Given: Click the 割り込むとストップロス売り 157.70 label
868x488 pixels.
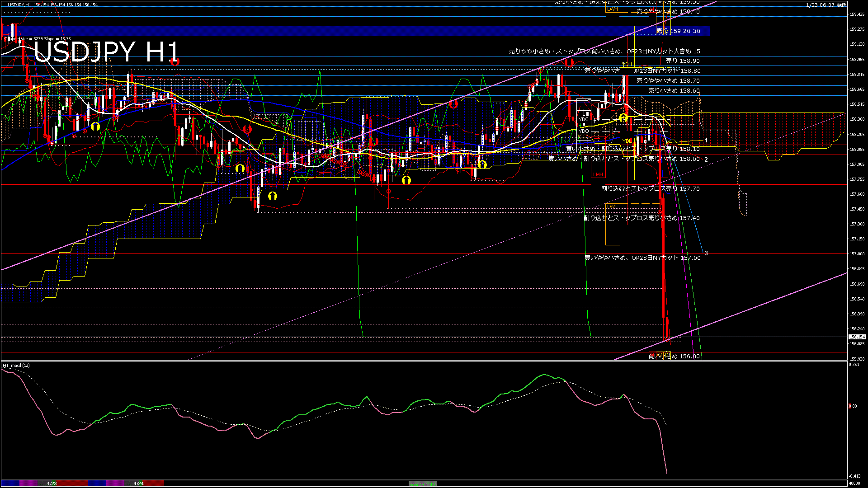Looking at the screenshot, I should (650, 189).
